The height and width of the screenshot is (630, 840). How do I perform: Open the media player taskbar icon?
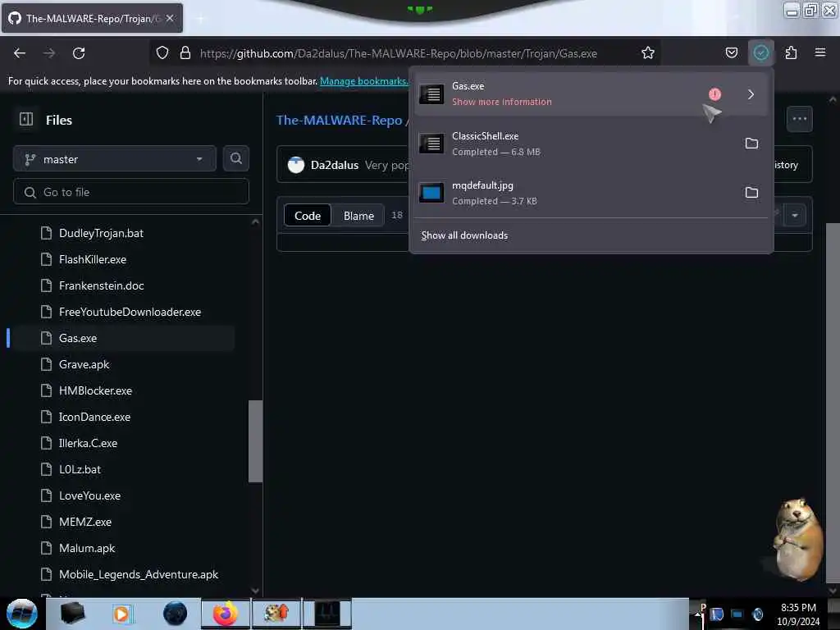[x=121, y=614]
